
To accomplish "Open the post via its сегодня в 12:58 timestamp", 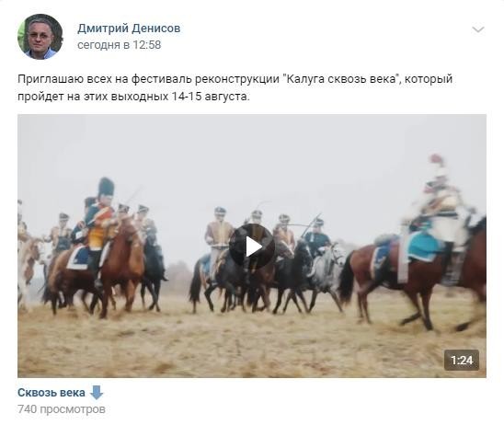I will [x=119, y=45].
